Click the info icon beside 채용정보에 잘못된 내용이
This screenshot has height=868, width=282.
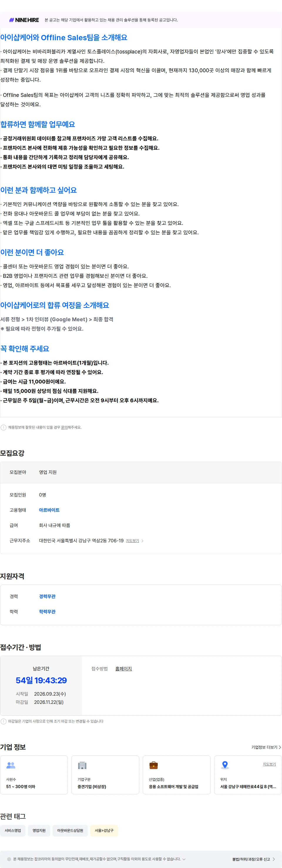[3, 427]
